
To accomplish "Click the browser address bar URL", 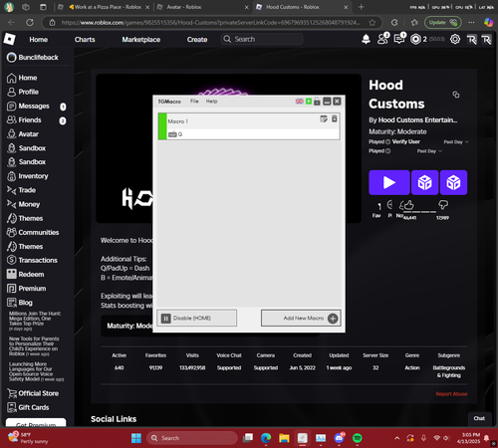I will point(210,23).
